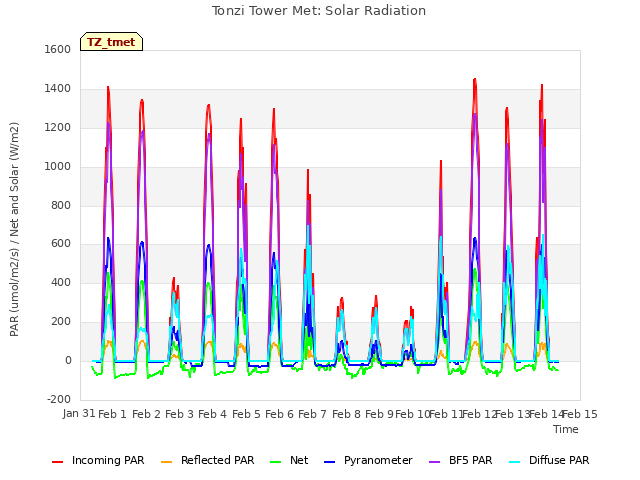Click the 0 y-axis tick label
The height and width of the screenshot is (480, 640).
[68, 361]
